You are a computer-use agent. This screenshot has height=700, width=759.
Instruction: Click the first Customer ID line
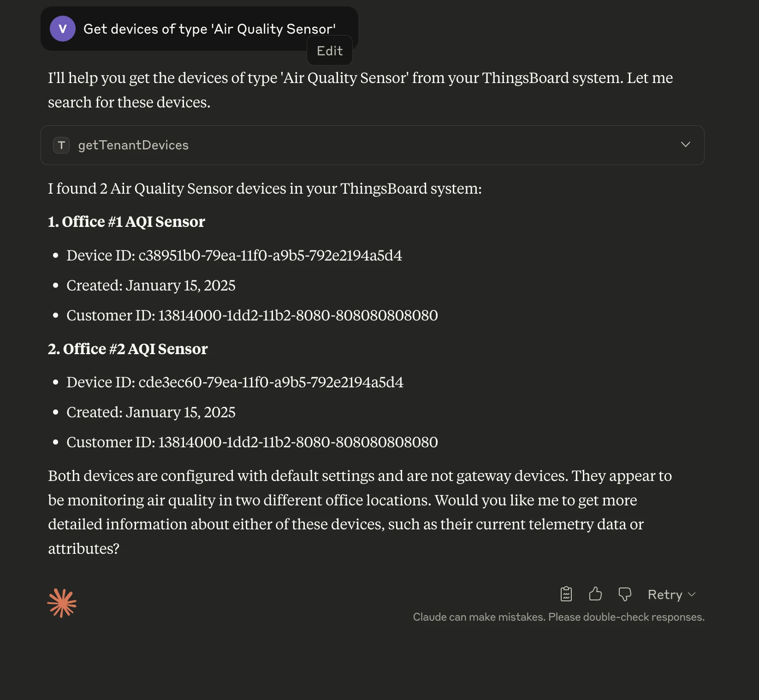coord(252,315)
